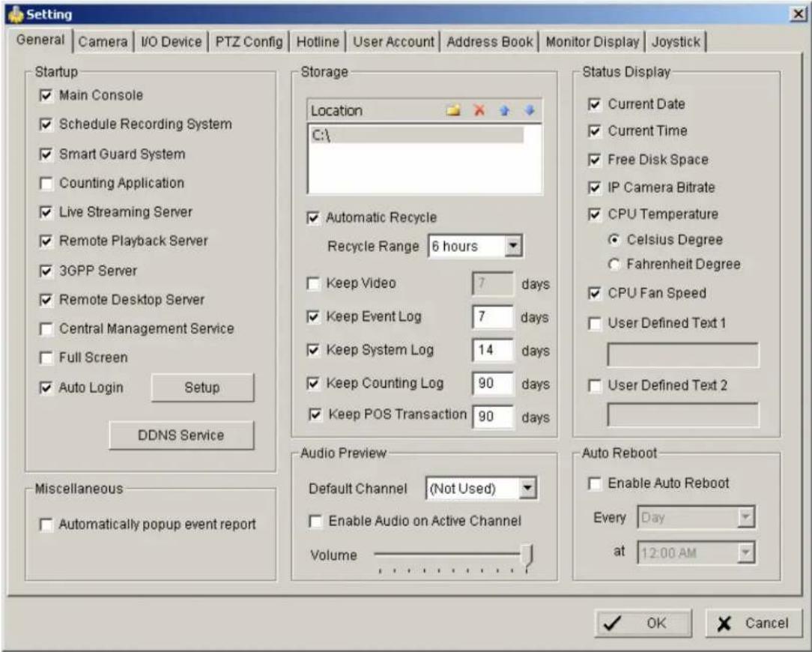Toggle Schedule Recording System checkbox
The image size is (812, 652).
tap(46, 124)
